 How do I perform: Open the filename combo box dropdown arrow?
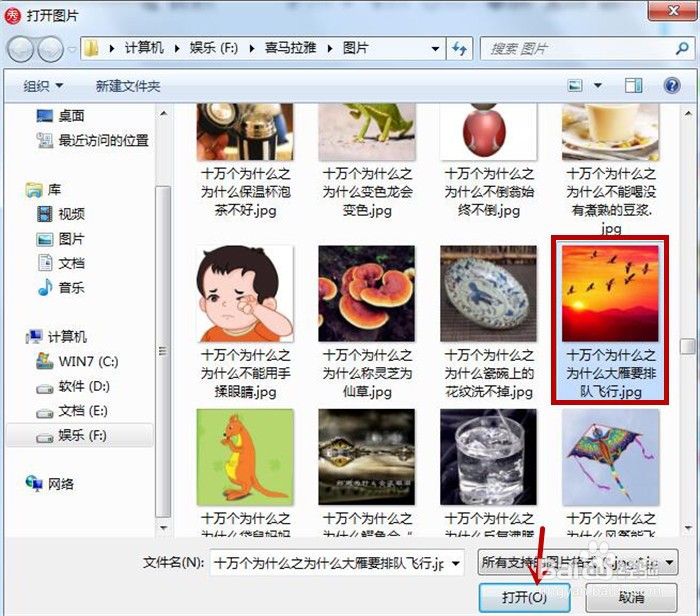[x=456, y=563]
